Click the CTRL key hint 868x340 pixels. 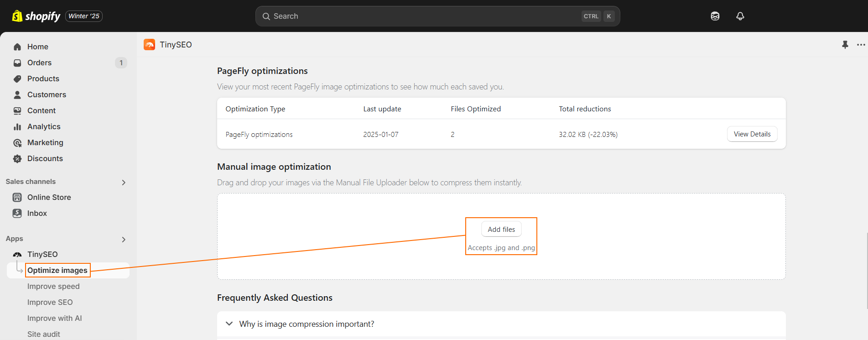click(x=591, y=16)
